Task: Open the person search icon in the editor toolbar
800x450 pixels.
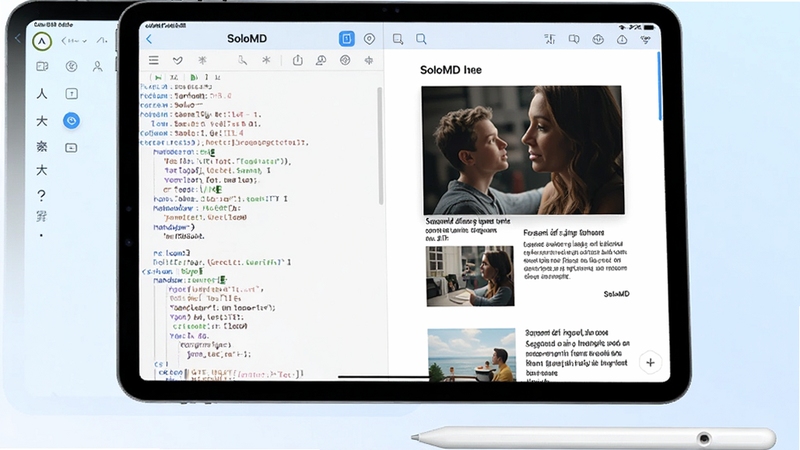Action: (x=321, y=60)
